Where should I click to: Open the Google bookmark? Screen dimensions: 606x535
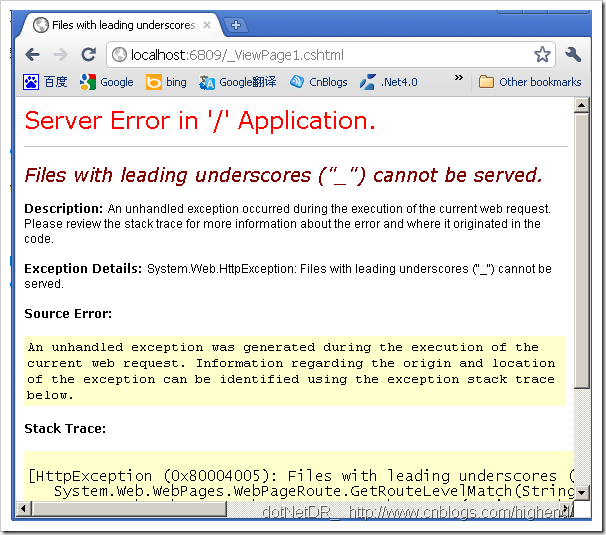pos(106,82)
